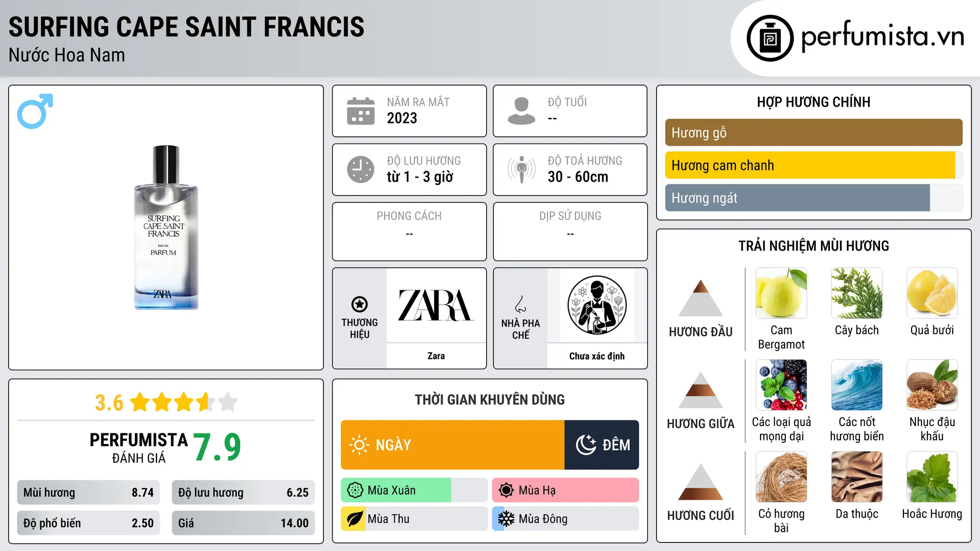980x551 pixels.
Task: Click the HỢP HƯƠNG CHÍNH heading
Action: point(813,102)
